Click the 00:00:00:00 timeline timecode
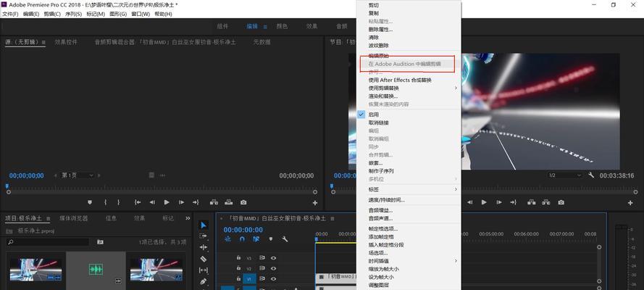The height and width of the screenshot is (290, 644). 243,230
